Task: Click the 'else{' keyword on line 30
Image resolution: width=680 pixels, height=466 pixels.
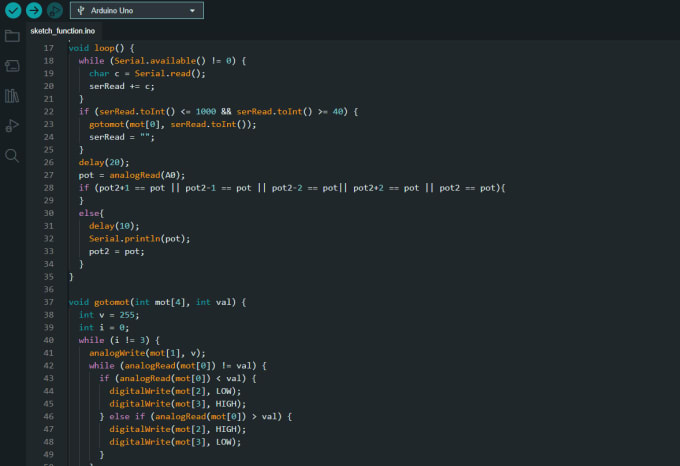Action: click(91, 213)
